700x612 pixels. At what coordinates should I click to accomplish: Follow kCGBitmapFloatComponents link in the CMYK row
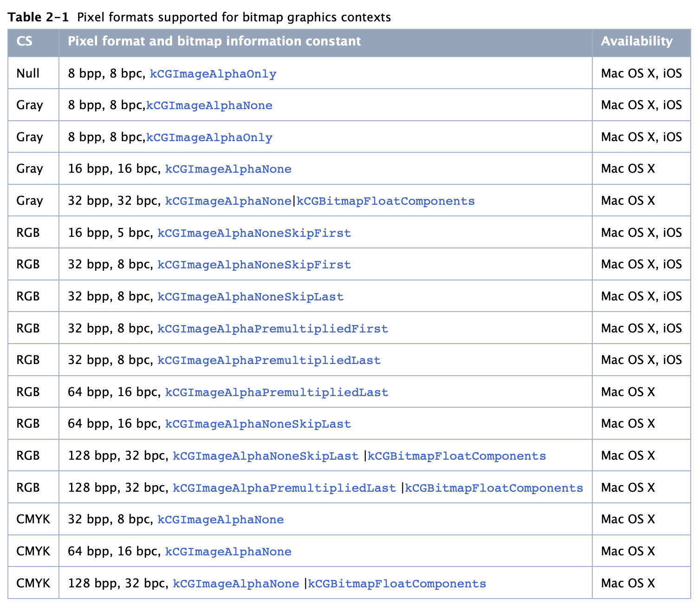pyautogui.click(x=397, y=584)
